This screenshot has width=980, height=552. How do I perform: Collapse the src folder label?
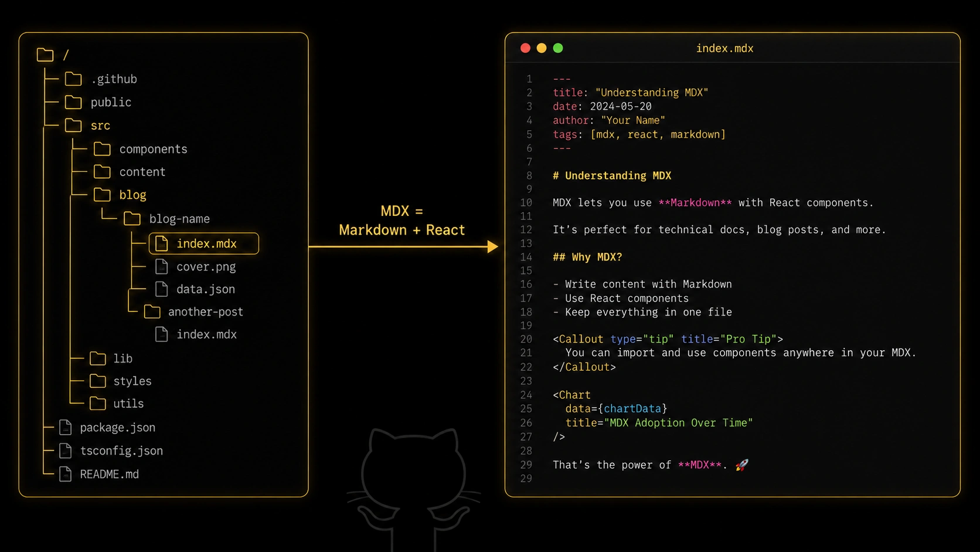pyautogui.click(x=100, y=126)
